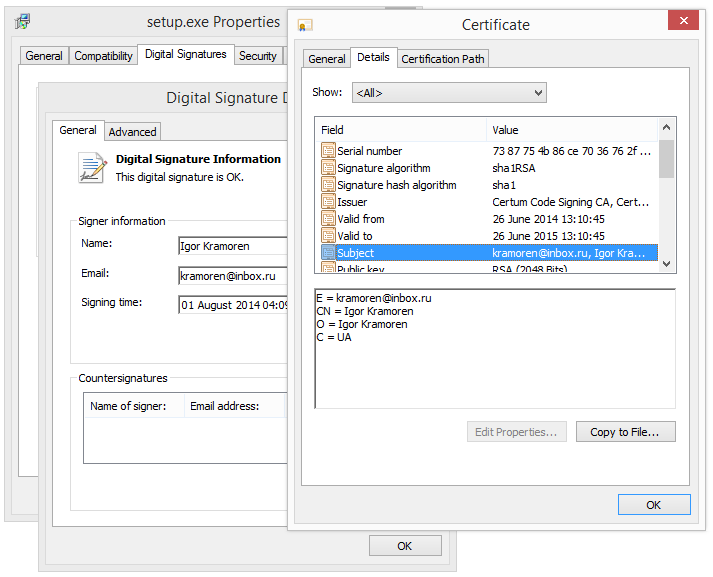Click scroll up arrow in field list
Viewport: 713px width, 577px height.
pos(666,128)
